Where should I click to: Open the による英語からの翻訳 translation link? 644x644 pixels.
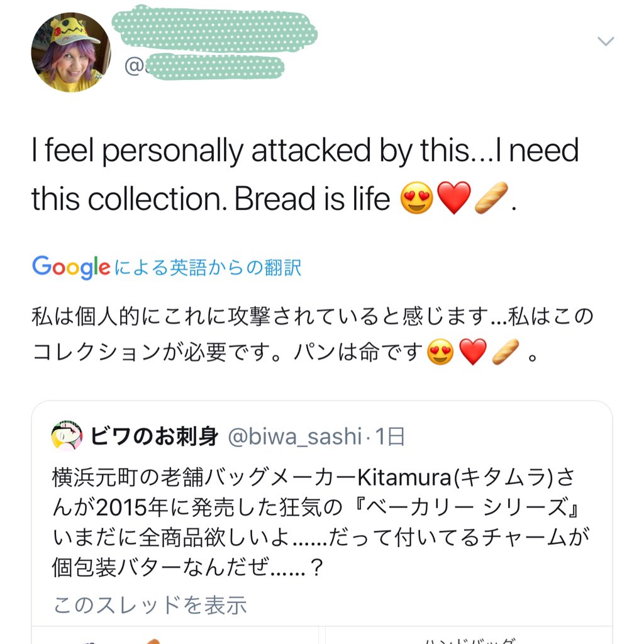[208, 268]
